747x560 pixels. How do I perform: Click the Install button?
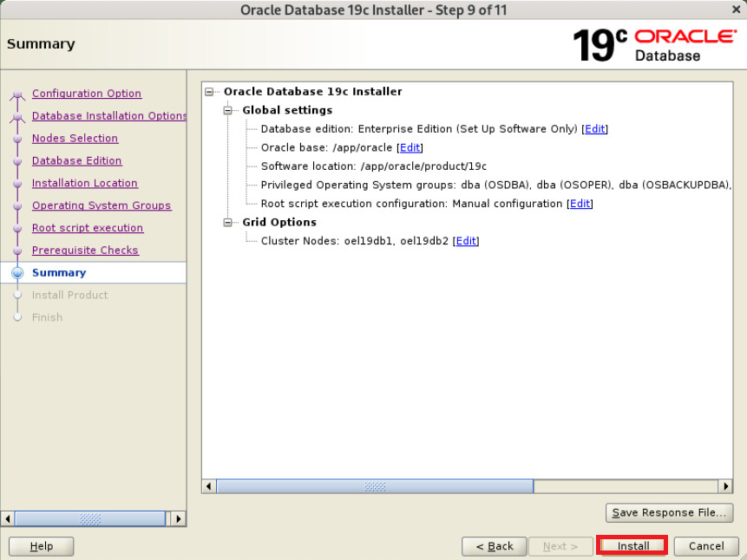632,546
